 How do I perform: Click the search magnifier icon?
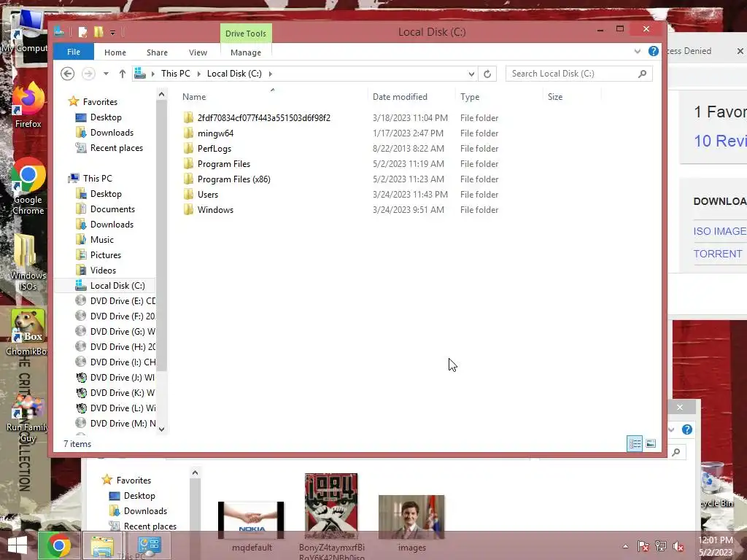click(642, 74)
